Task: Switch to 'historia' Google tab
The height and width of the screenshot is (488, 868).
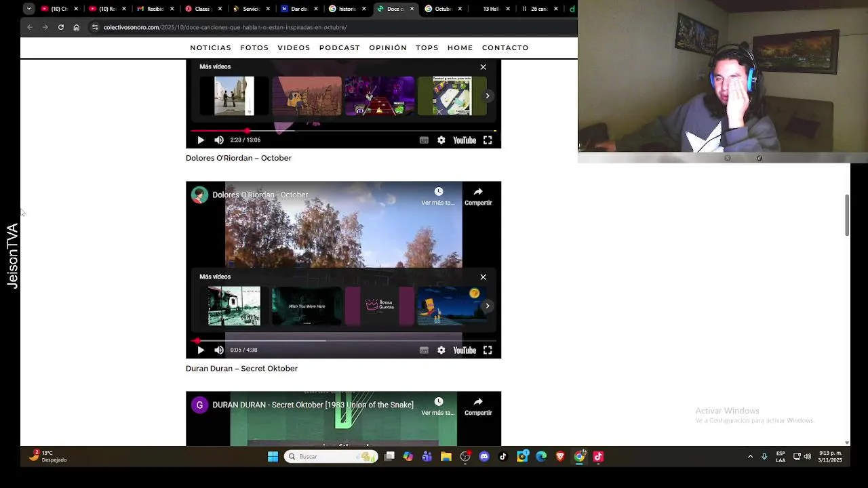Action: (347, 9)
